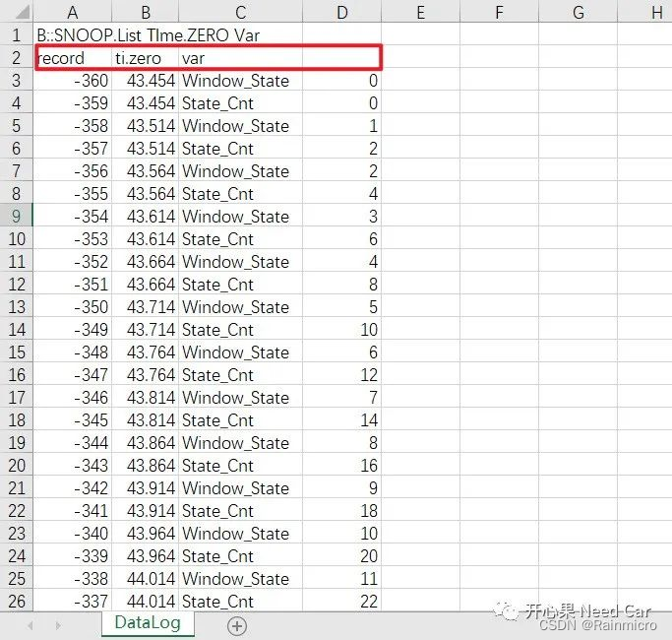The width and height of the screenshot is (672, 640).
Task: Click State_Cnt in row 4
Action: pyautogui.click(x=240, y=103)
